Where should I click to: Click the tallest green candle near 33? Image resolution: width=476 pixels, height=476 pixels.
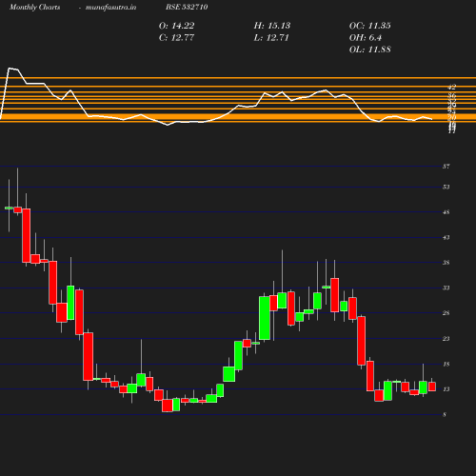265,318
